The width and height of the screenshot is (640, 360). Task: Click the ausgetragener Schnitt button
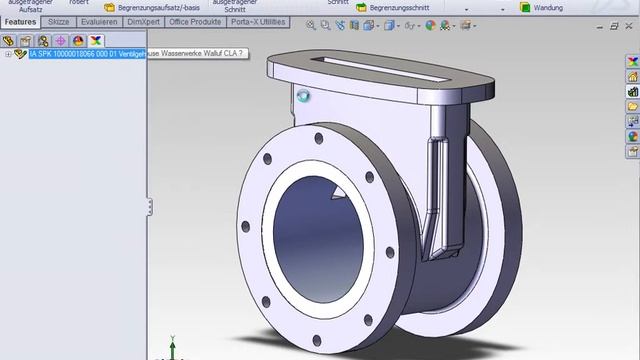click(235, 5)
